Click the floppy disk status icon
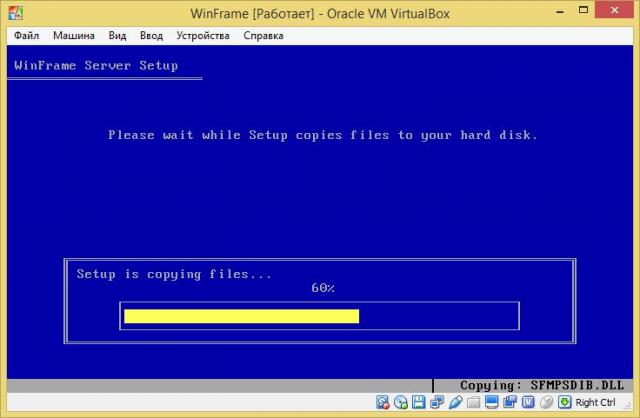The width and height of the screenshot is (640, 418). pos(418,402)
